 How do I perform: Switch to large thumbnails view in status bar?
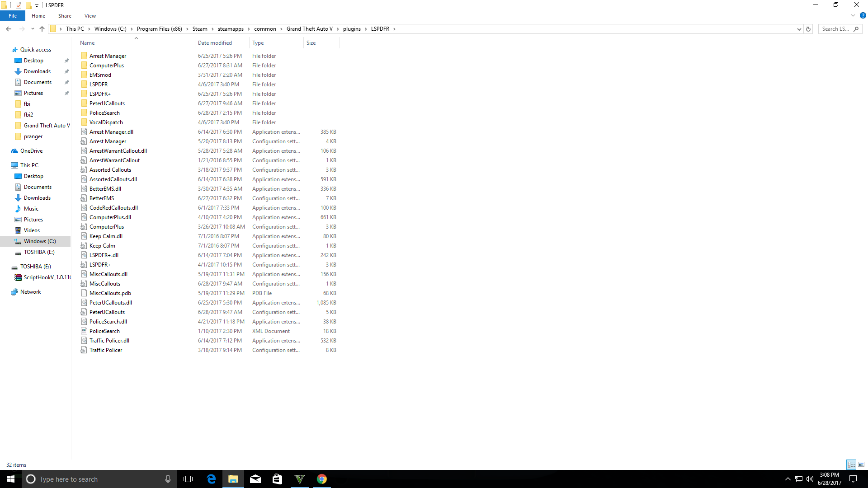[x=861, y=465]
